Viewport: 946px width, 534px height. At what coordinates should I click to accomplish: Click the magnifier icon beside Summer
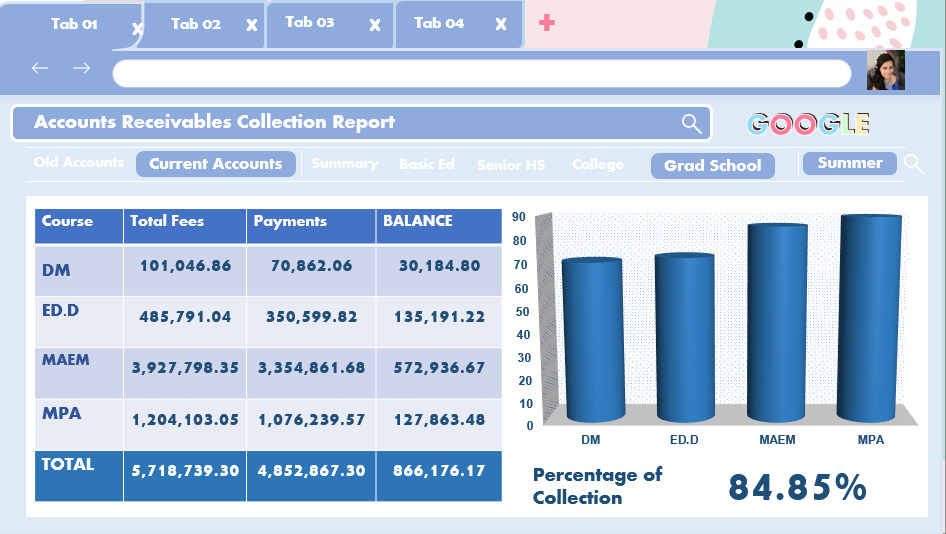913,164
